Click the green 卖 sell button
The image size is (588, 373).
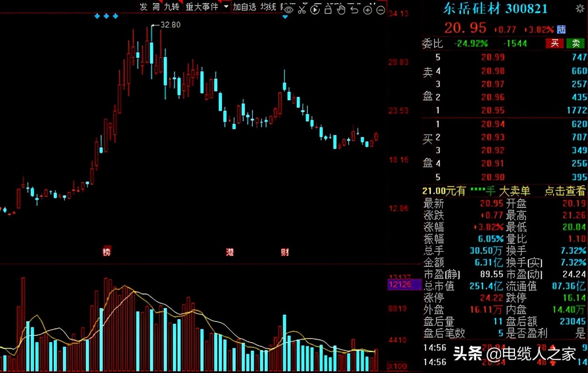click(576, 43)
